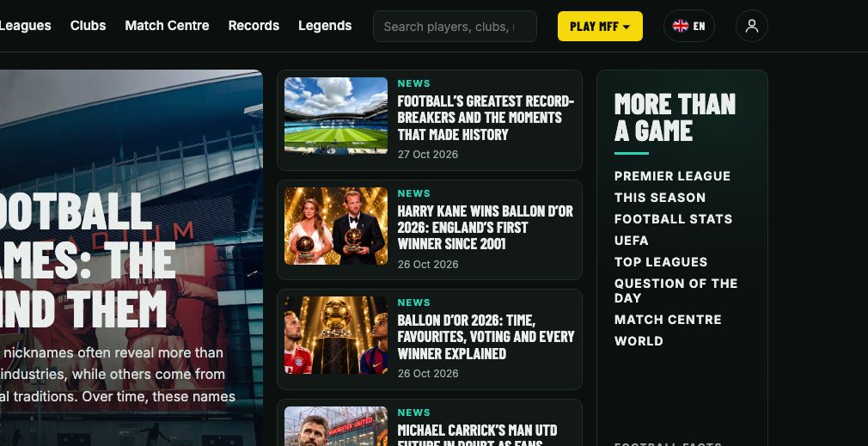Click the UK flag language icon

[681, 26]
